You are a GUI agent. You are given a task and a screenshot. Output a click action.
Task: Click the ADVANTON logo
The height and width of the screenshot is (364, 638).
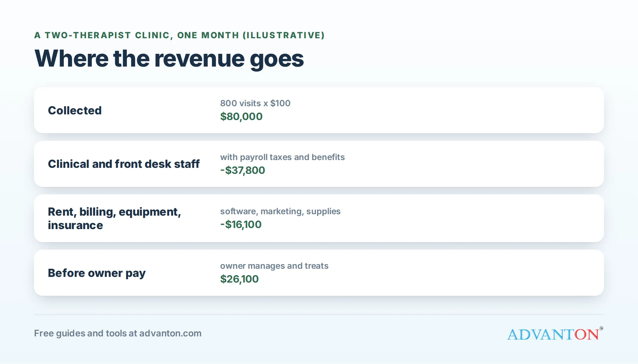[x=555, y=334]
